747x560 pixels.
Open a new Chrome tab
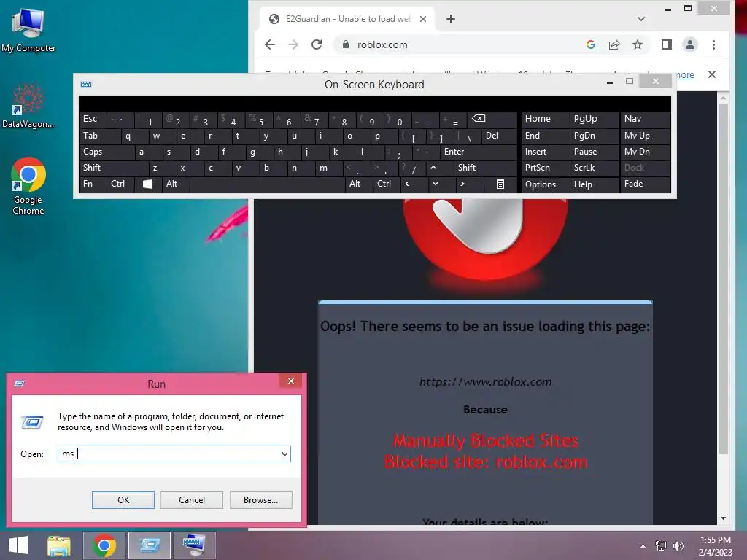[x=451, y=19]
